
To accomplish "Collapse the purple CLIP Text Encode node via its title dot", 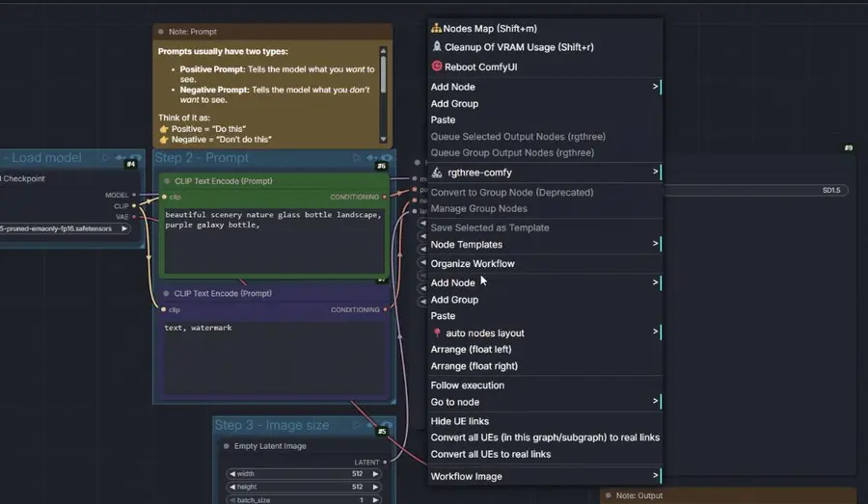I will coord(166,293).
